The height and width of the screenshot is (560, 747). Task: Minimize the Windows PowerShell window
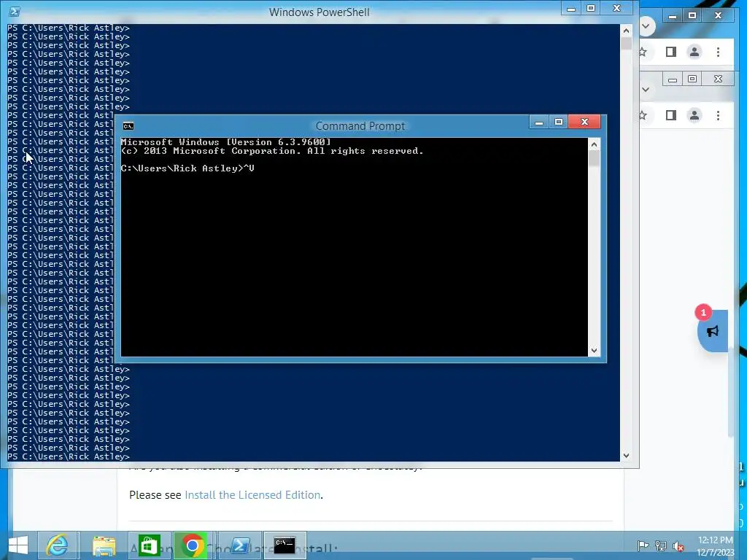pyautogui.click(x=570, y=9)
